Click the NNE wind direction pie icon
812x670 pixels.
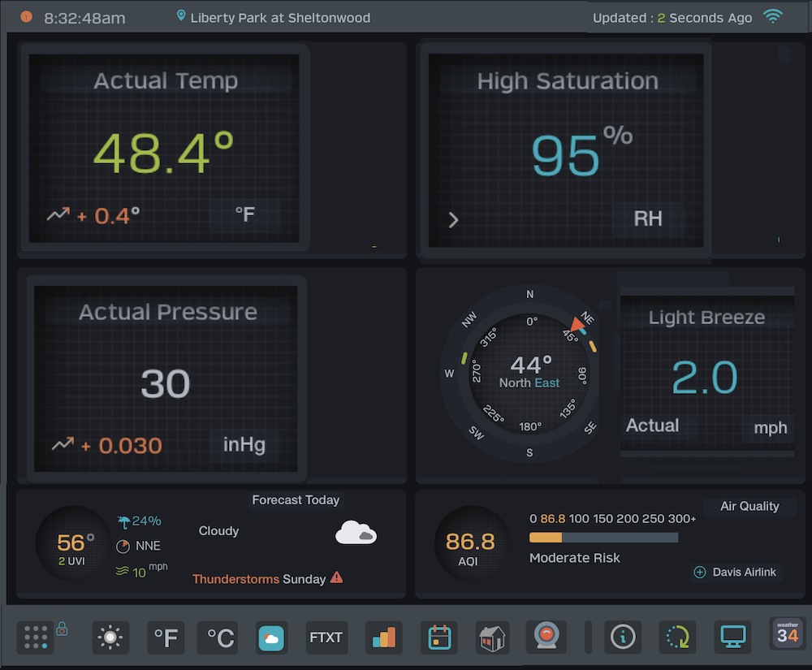pyautogui.click(x=123, y=547)
